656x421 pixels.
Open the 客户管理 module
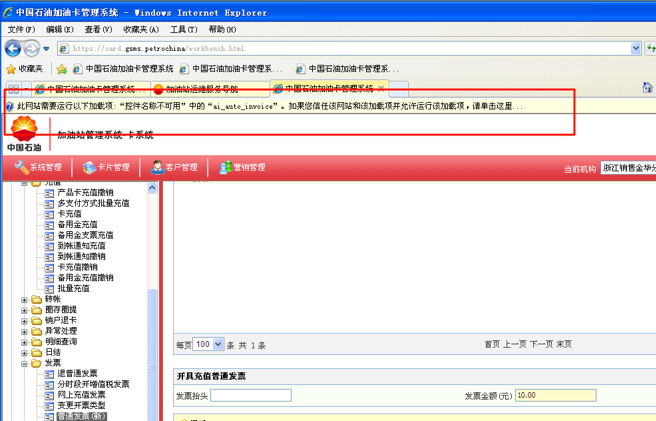[158, 167]
